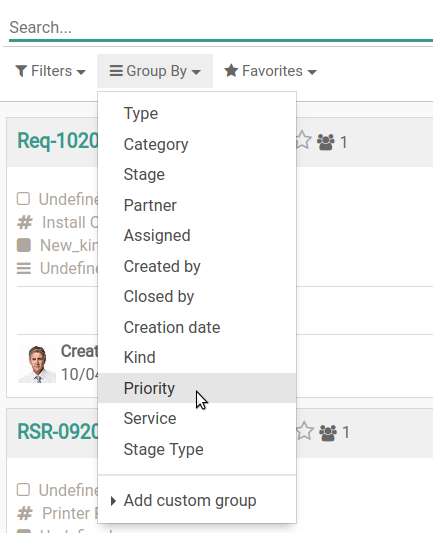Star the Req-1020 request card
Screen dimensions: 433x533
click(303, 141)
